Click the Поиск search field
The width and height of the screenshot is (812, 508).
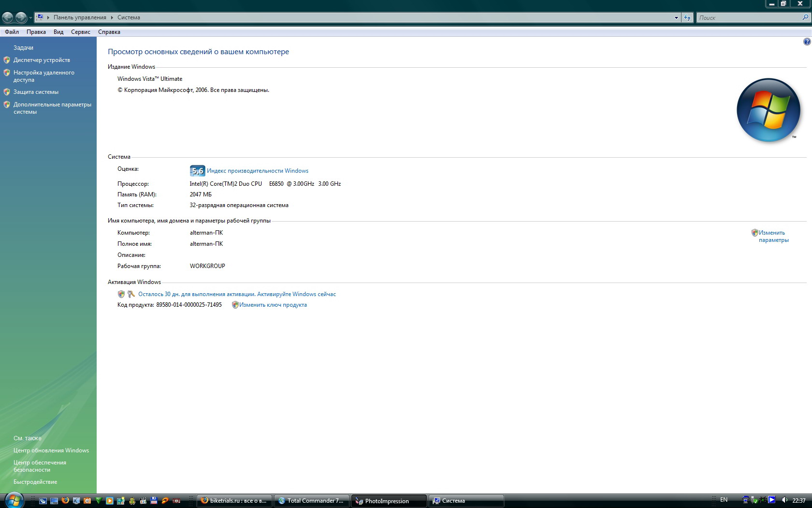pos(748,17)
